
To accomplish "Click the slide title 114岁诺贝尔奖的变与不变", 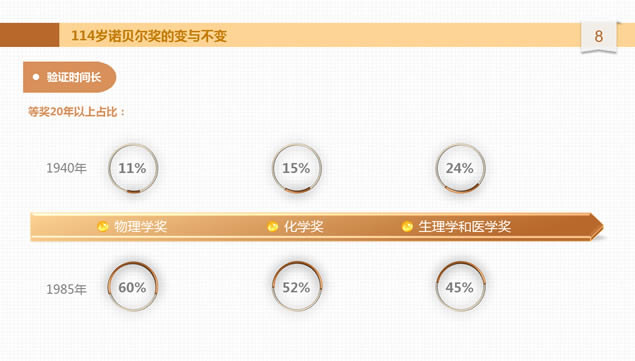I will click(x=149, y=36).
